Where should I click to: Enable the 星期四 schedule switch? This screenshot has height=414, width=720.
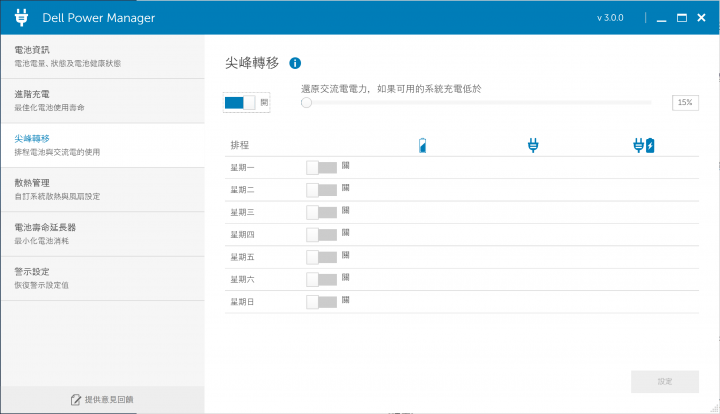(x=321, y=235)
